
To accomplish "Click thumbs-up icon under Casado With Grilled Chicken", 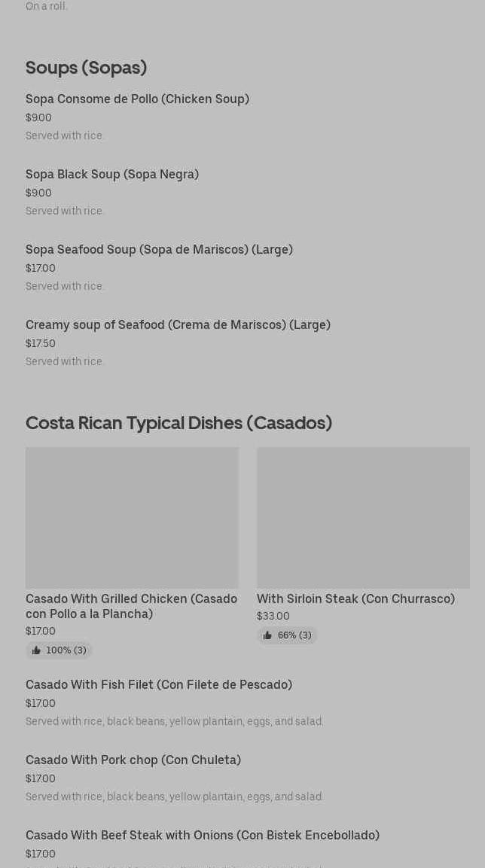I will click(x=36, y=650).
